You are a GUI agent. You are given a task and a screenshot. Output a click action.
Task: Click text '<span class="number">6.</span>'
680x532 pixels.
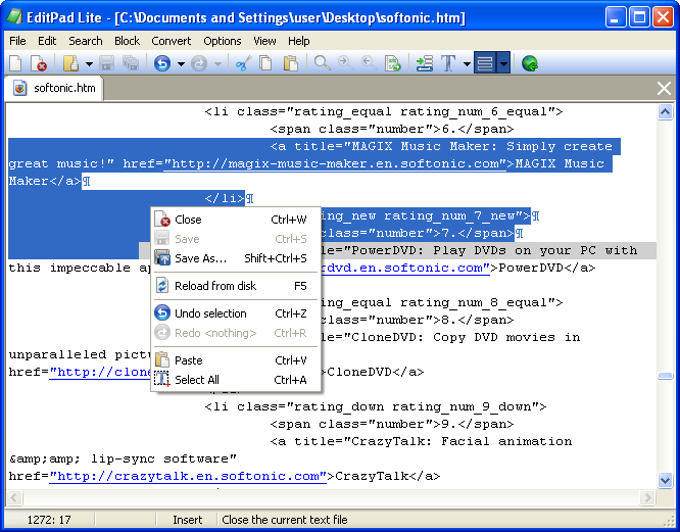pyautogui.click(x=392, y=129)
